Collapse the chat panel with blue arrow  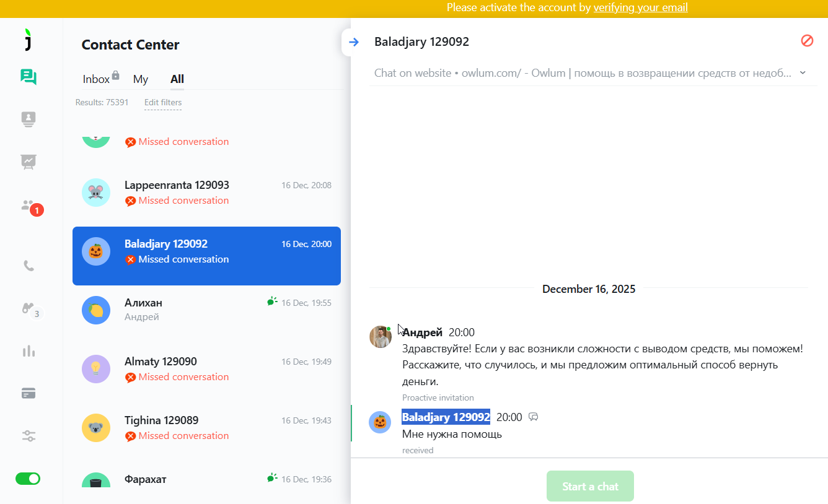353,42
